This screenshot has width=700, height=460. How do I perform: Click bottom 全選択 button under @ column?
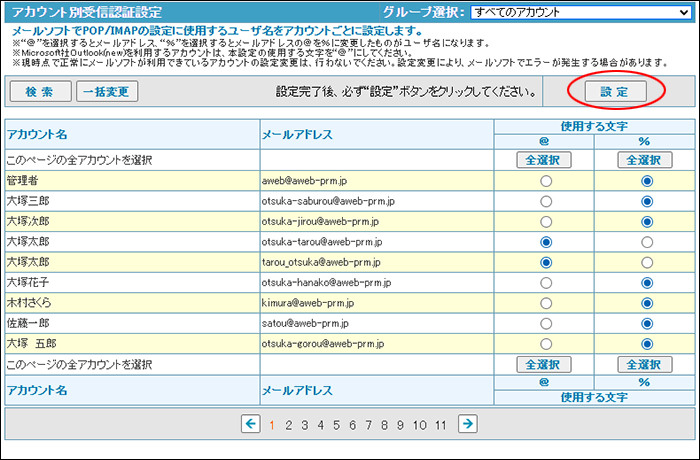pyautogui.click(x=545, y=364)
